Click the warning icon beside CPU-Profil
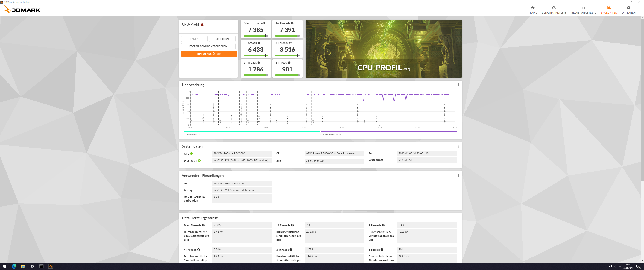This screenshot has height=270, width=644. click(x=202, y=24)
